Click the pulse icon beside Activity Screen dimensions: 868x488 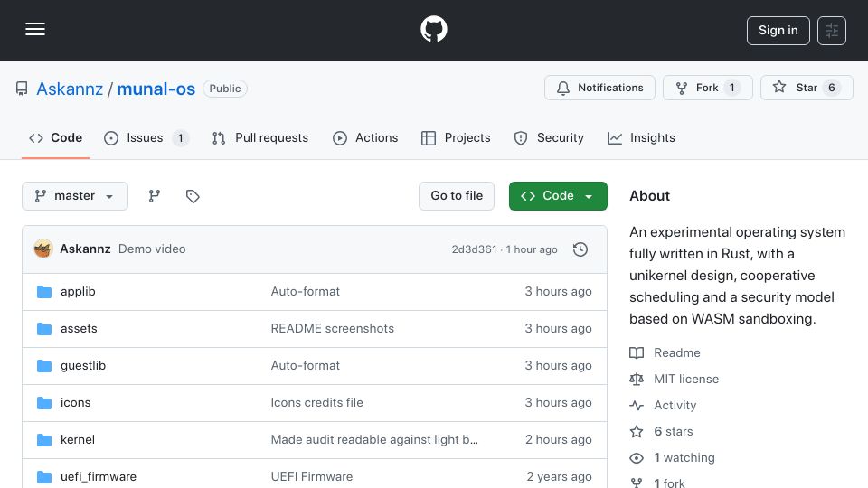coord(637,406)
